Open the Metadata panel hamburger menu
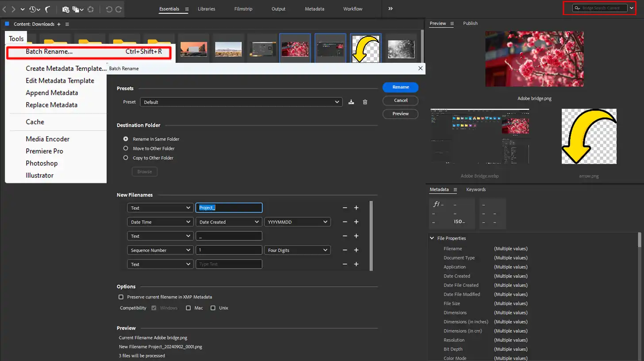This screenshot has height=361, width=644. (455, 189)
